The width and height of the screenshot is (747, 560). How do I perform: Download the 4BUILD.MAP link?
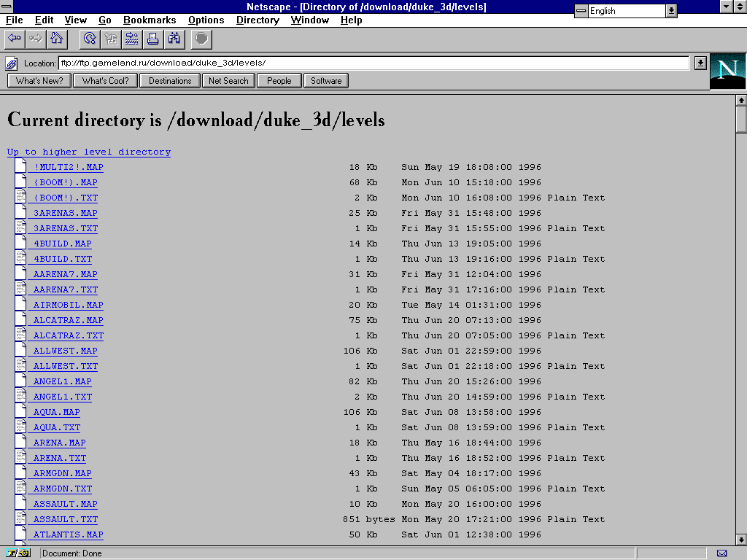63,244
